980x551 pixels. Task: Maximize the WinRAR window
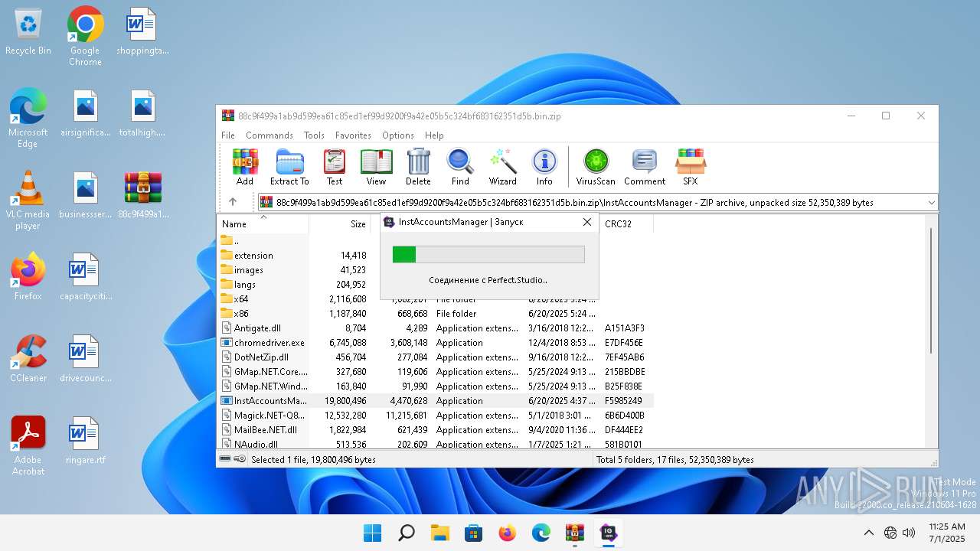(x=886, y=116)
